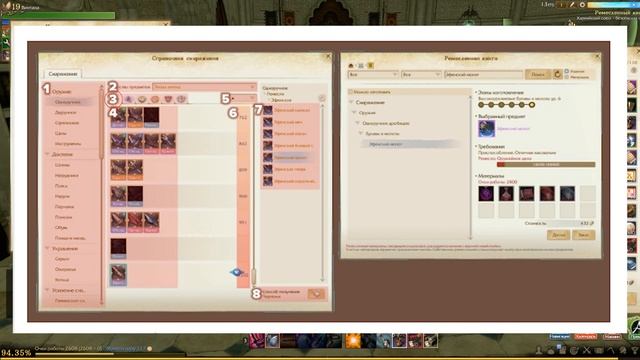Click the green character health bar

(x=58, y=16)
